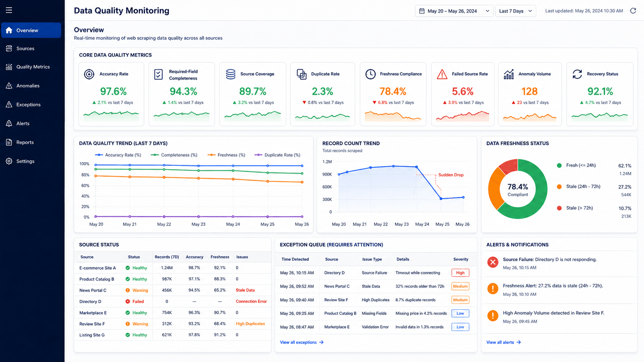Click the Failed Source Rate sparkline chart
Viewport: 644px width, 362px height.
click(462, 116)
